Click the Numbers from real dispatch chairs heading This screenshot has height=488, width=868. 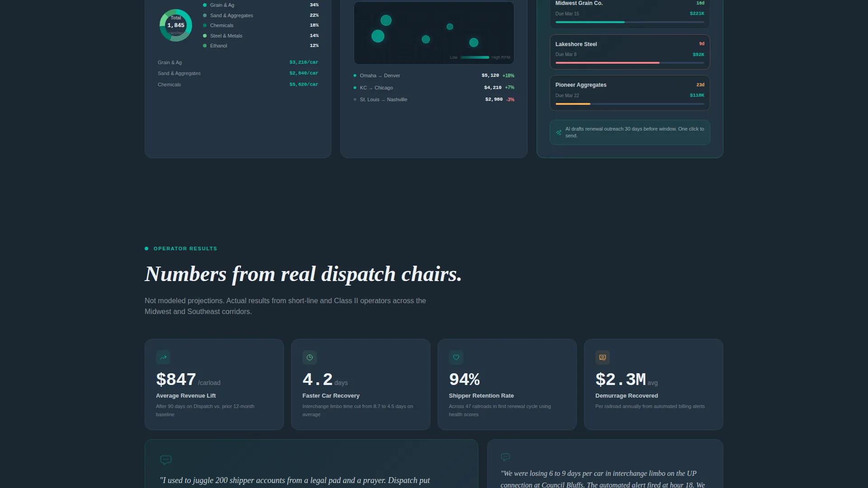[x=303, y=274]
